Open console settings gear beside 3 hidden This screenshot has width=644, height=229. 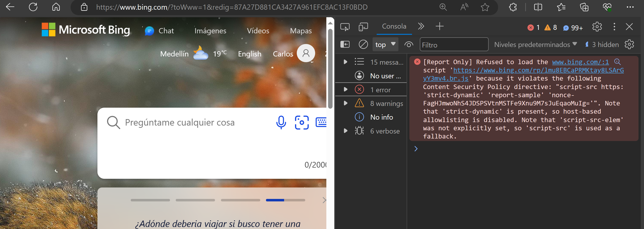pyautogui.click(x=629, y=45)
